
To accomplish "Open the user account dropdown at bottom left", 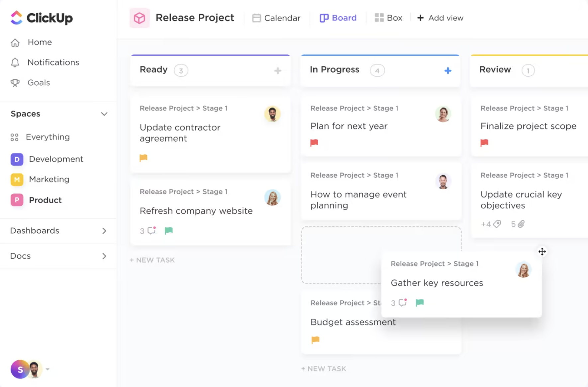I will pyautogui.click(x=48, y=369).
